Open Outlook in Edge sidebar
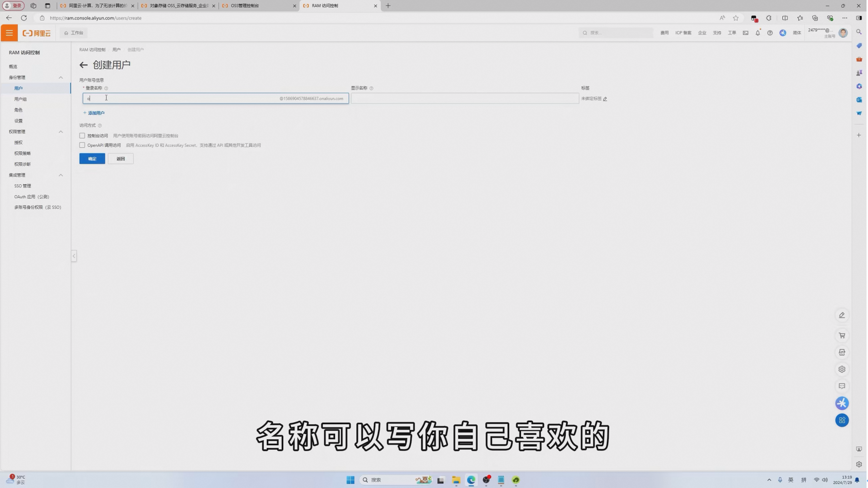The width and height of the screenshot is (868, 488). point(859,100)
